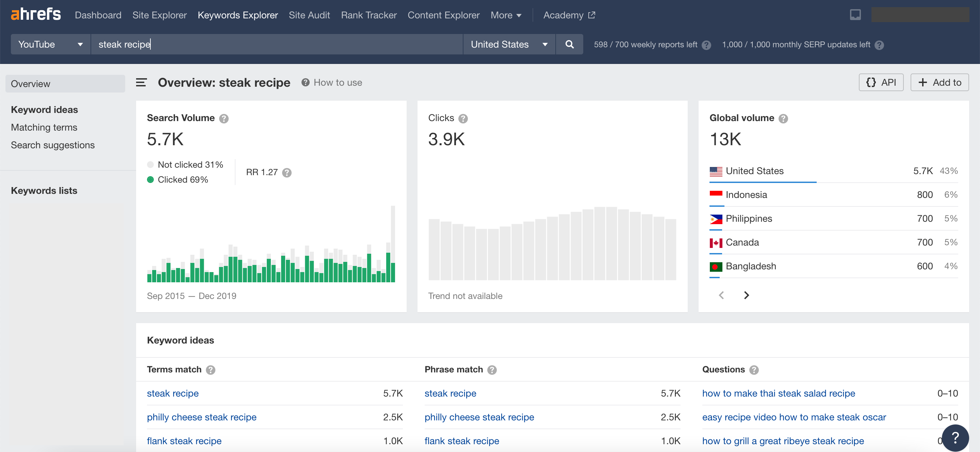Select Matching terms in sidebar

point(44,127)
